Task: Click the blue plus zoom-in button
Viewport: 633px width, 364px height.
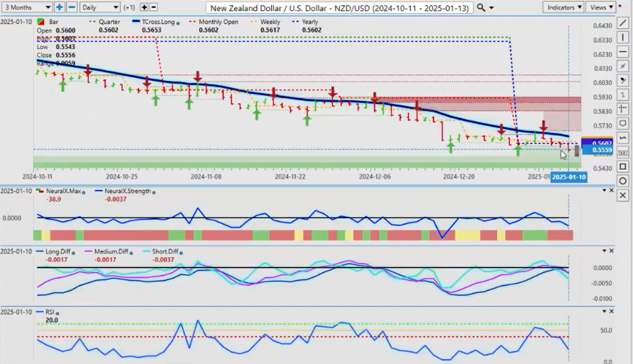Action: [59, 7]
